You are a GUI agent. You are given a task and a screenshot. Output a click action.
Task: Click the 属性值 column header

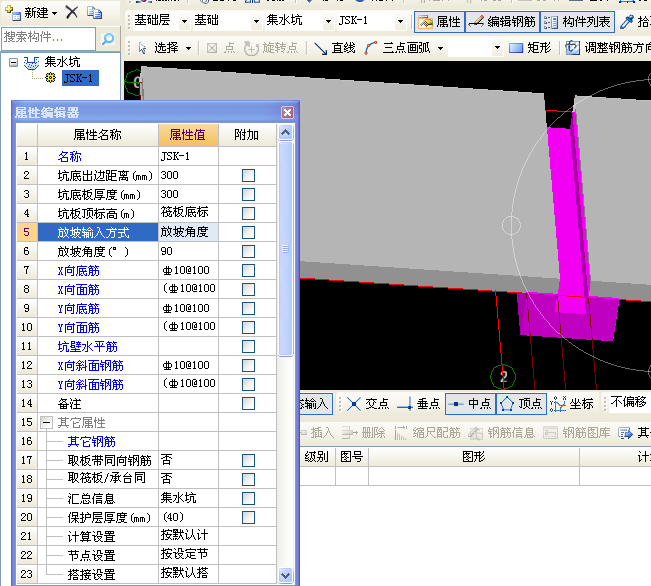coord(188,135)
